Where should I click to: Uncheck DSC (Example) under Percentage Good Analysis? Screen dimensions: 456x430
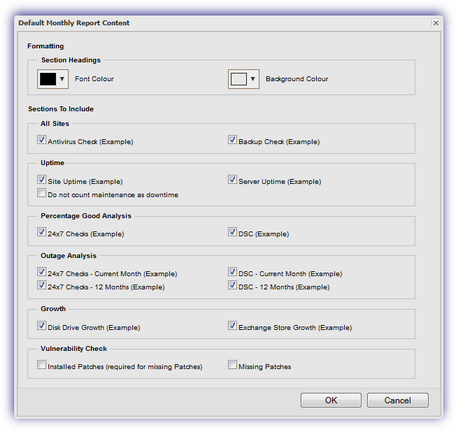coord(232,232)
